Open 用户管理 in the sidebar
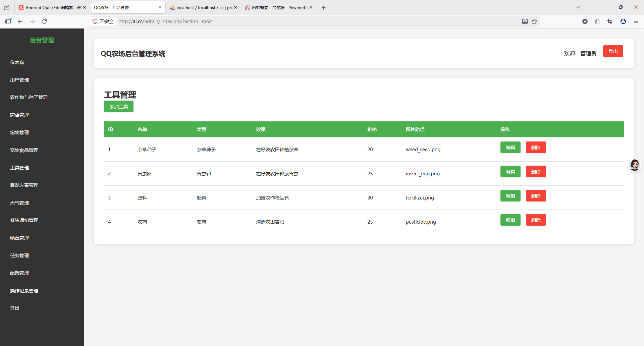Viewport: 644px width, 346px height. pos(19,80)
